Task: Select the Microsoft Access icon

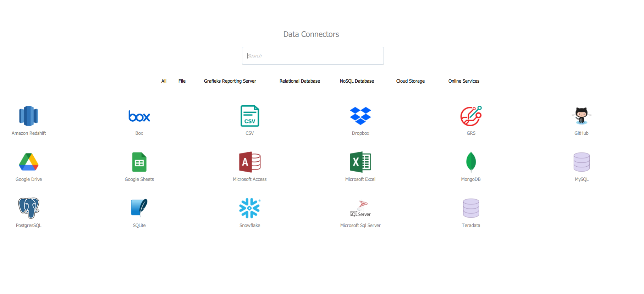Action: pyautogui.click(x=250, y=162)
